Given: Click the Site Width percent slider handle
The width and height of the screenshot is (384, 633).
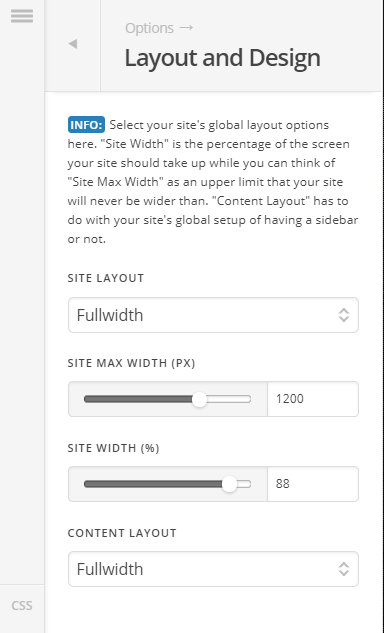Looking at the screenshot, I should tap(229, 484).
